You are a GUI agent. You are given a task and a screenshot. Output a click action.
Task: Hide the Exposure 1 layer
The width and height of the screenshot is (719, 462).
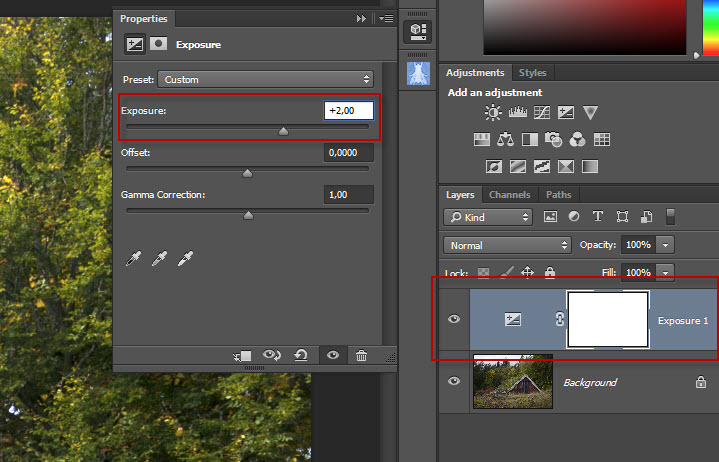[x=454, y=319]
